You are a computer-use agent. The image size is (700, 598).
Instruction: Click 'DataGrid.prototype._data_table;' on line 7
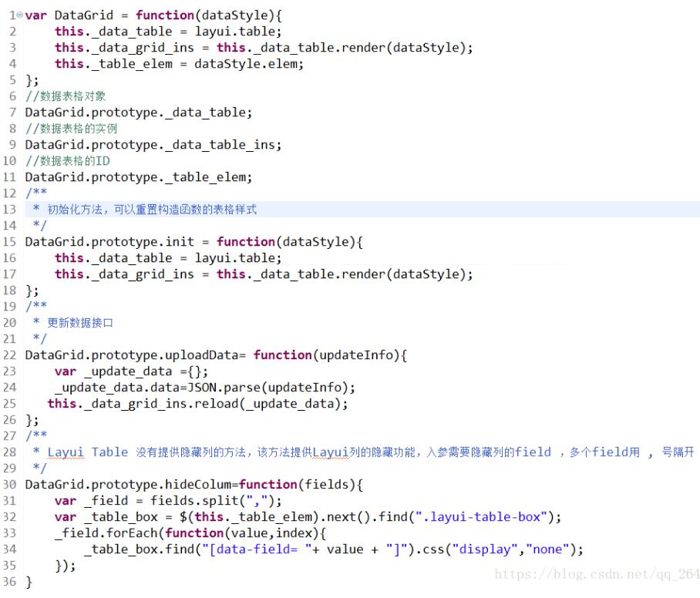tap(139, 112)
